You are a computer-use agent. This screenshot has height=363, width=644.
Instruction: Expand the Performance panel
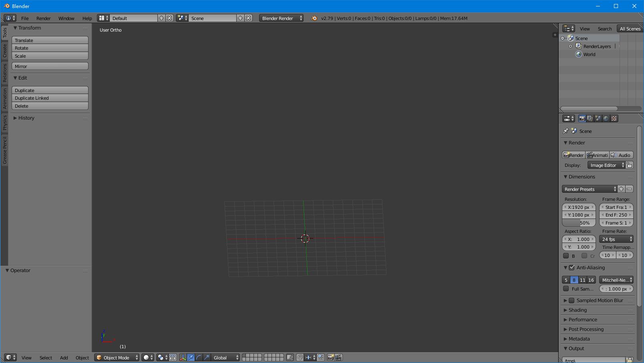(583, 319)
